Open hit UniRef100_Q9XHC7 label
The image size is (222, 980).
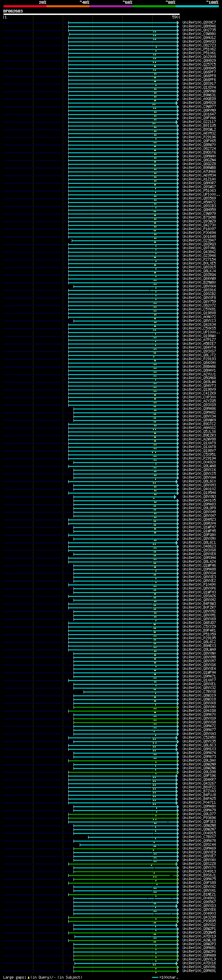click(199, 23)
